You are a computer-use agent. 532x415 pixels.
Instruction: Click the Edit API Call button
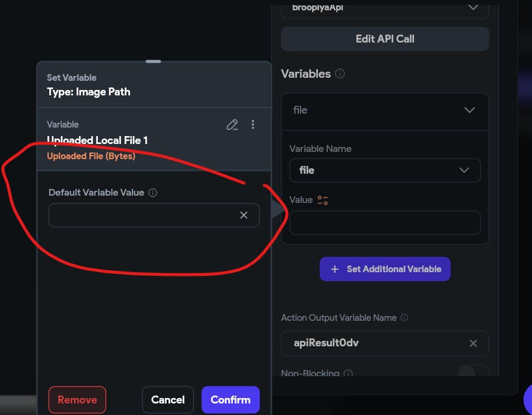point(385,39)
